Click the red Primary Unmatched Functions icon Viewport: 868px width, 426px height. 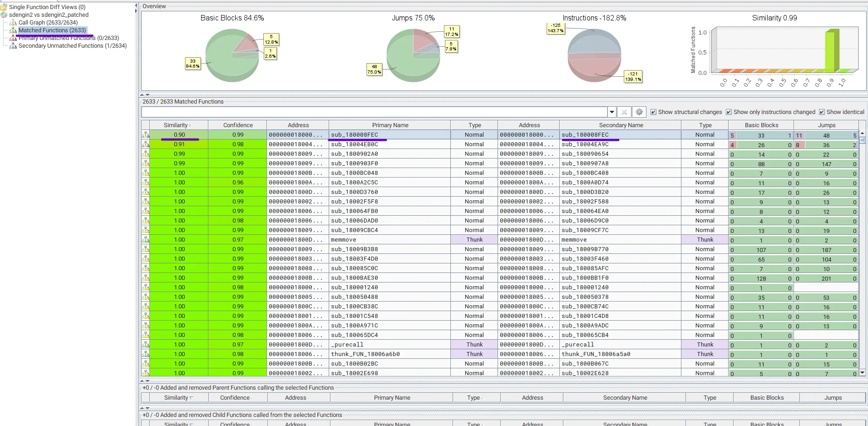coord(13,38)
